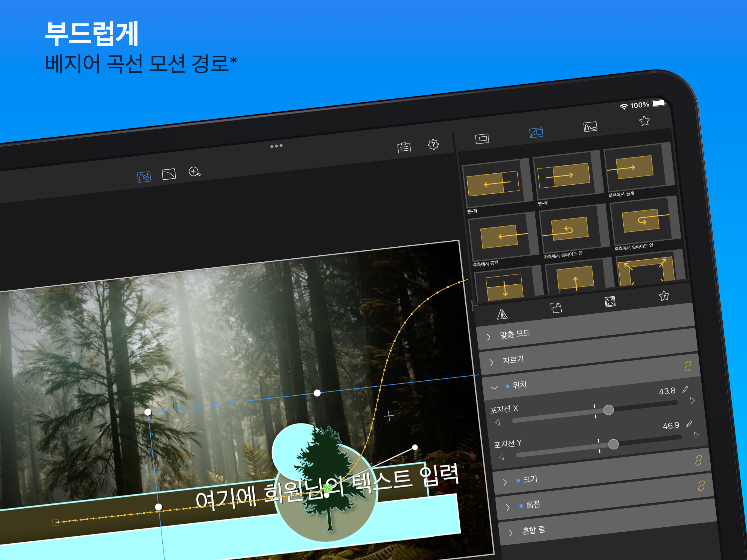Screen dimensions: 747x560
Task: Toggle link icon below 포지션 Y slider
Action: coord(698,460)
